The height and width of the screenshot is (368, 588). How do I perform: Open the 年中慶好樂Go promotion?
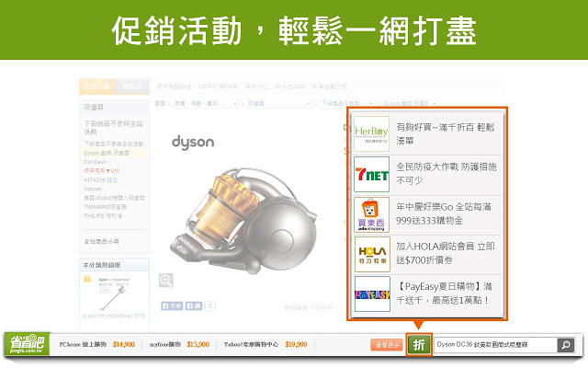click(x=444, y=213)
